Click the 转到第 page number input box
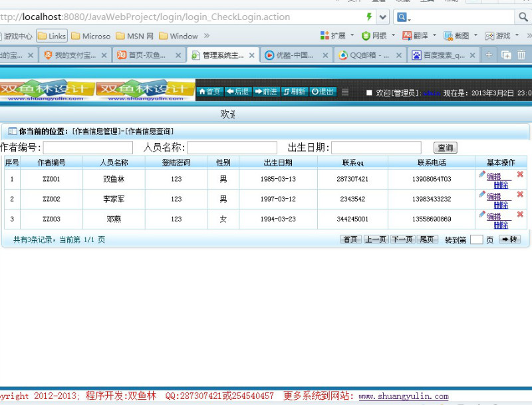The height and width of the screenshot is (405, 532). coord(476,240)
